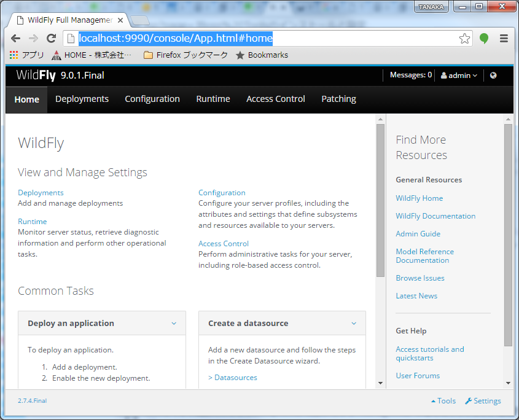Open the User Forums link
The image size is (519, 420).
pyautogui.click(x=418, y=376)
